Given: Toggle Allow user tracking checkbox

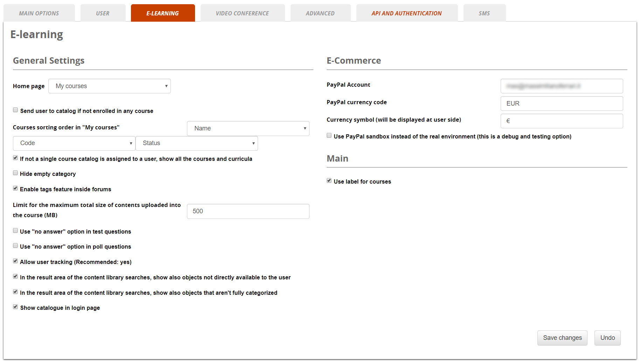Looking at the screenshot, I should click(15, 261).
